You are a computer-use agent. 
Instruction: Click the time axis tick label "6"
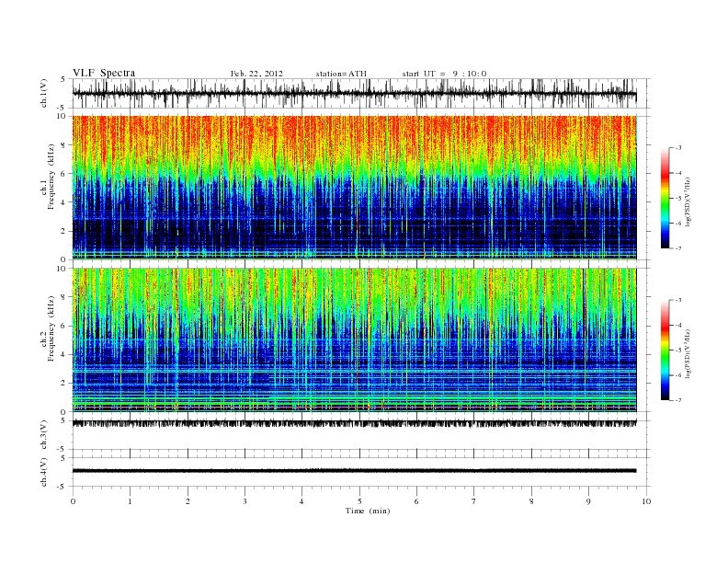417,501
